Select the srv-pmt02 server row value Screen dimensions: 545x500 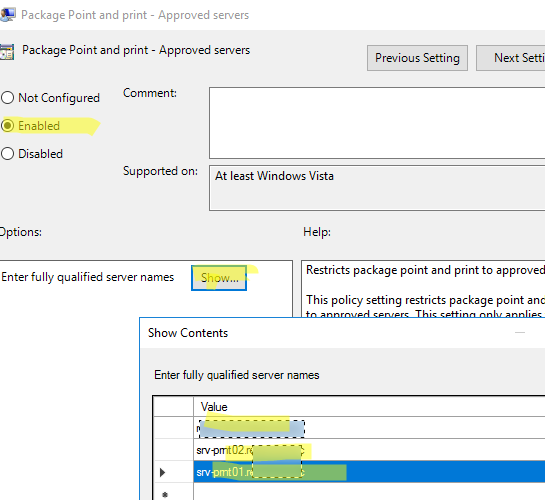369,450
